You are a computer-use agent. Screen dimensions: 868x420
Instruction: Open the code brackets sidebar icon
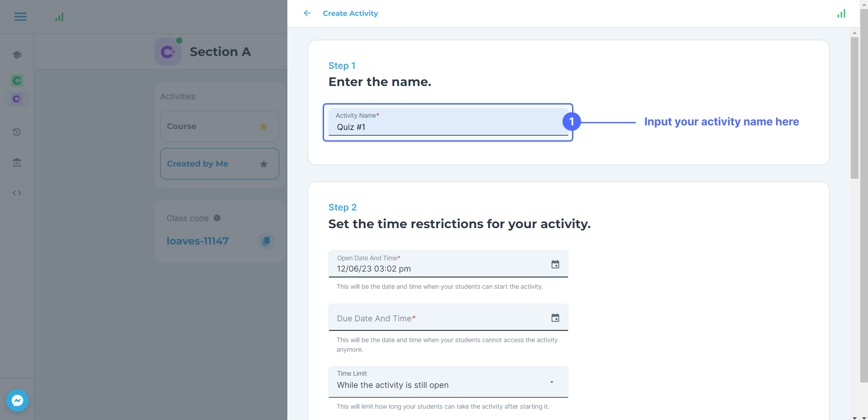pos(17,193)
